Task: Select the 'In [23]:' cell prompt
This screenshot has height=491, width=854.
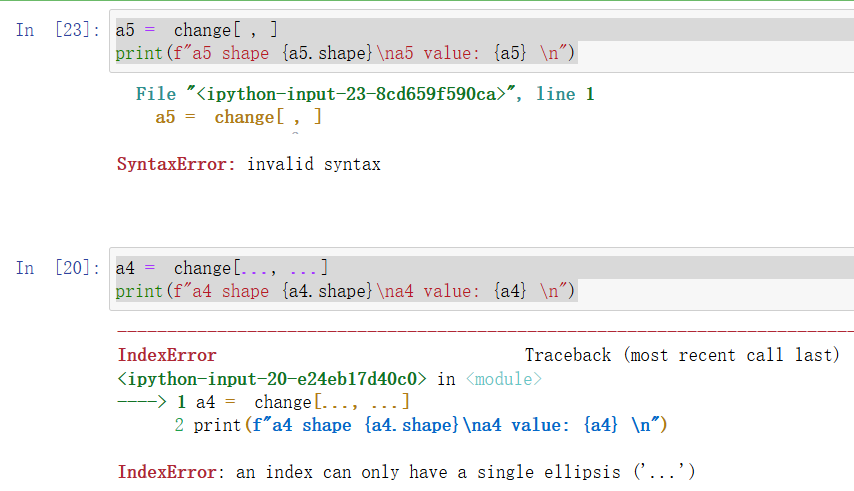Action: [58, 29]
